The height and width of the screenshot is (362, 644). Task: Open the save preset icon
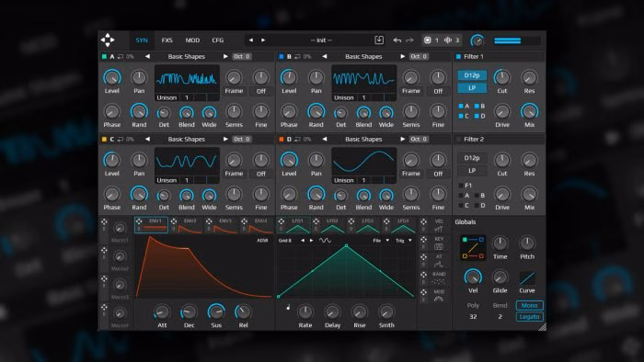click(x=379, y=40)
